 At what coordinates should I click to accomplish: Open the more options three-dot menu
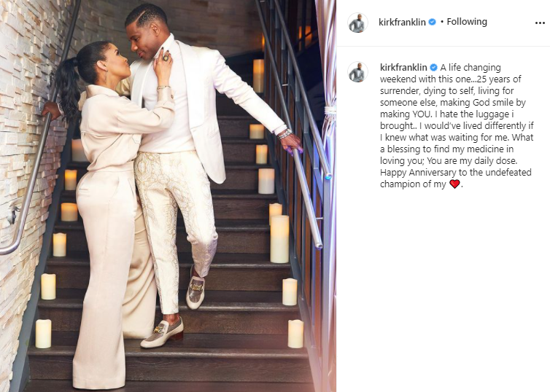[x=540, y=23]
